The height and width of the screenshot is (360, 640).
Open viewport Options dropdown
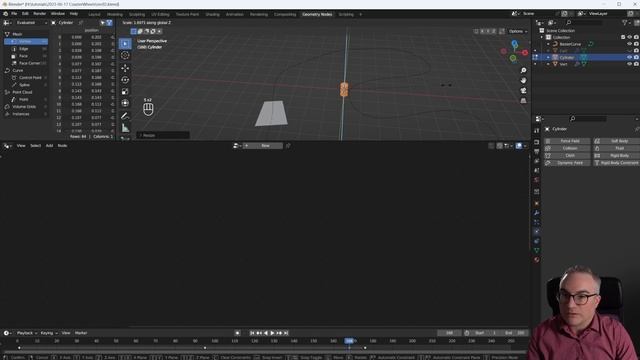point(518,31)
